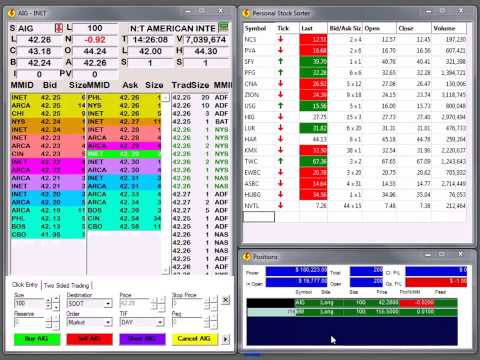Click the up tick arrow in SFY row
480x360 pixels.
[281, 61]
